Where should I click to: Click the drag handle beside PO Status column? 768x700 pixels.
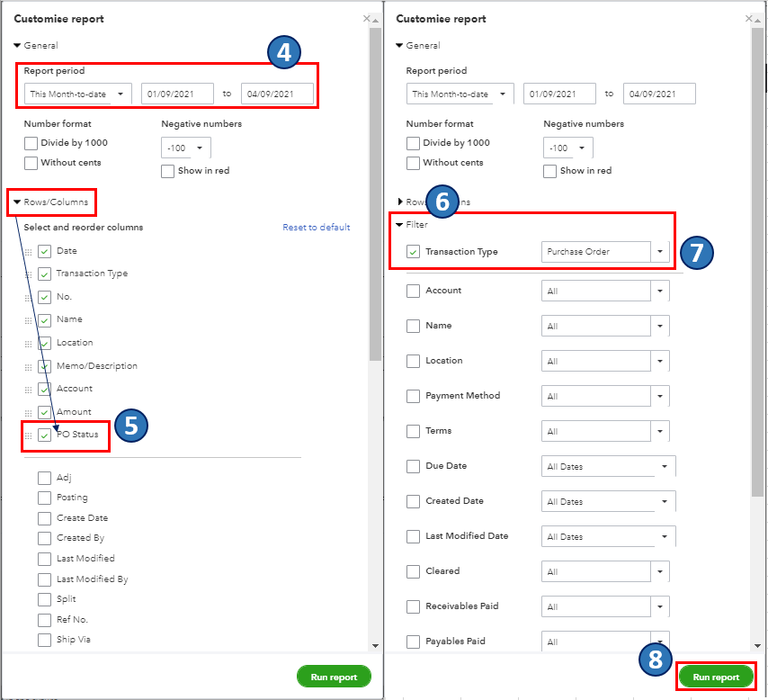coord(28,436)
